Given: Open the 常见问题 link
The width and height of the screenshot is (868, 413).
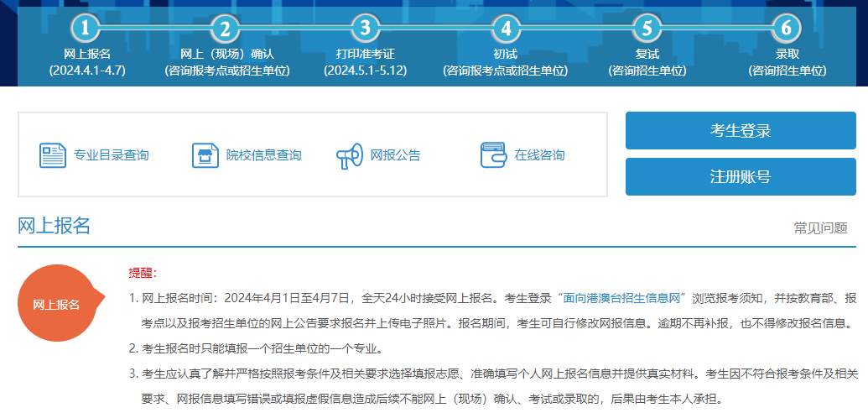Looking at the screenshot, I should pos(820,227).
